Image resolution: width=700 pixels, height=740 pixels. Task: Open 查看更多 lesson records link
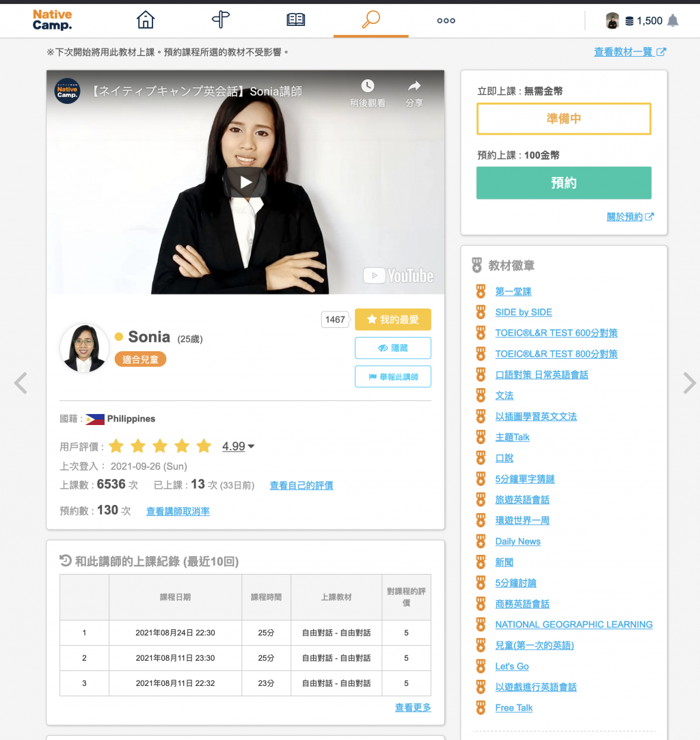(x=412, y=707)
